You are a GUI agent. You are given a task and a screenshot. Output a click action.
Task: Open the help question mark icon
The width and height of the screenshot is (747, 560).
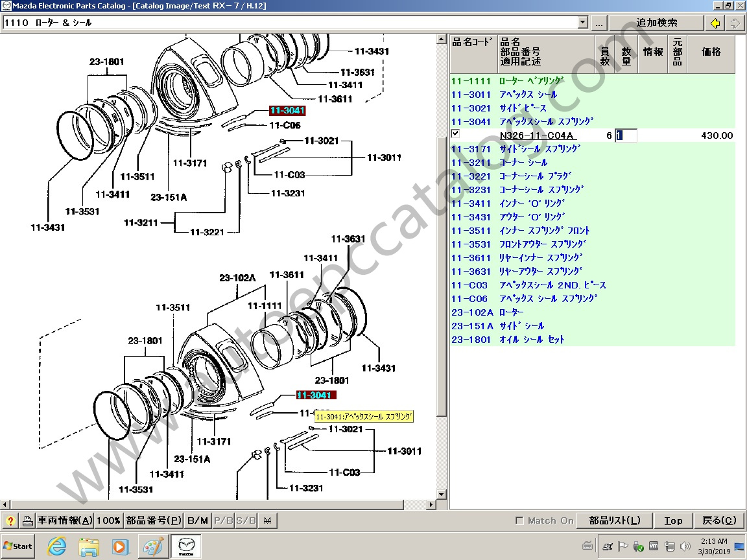[10, 520]
